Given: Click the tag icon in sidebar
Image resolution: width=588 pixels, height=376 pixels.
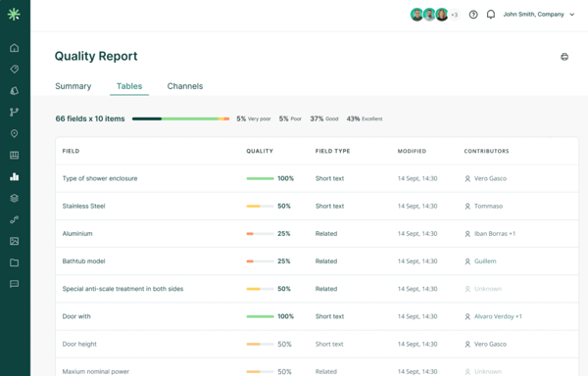Looking at the screenshot, I should click(x=15, y=69).
